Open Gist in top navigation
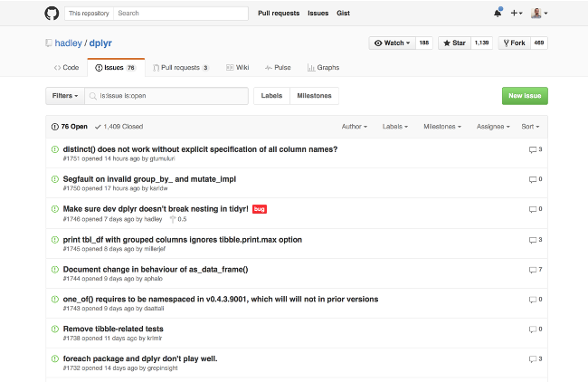 tap(343, 14)
